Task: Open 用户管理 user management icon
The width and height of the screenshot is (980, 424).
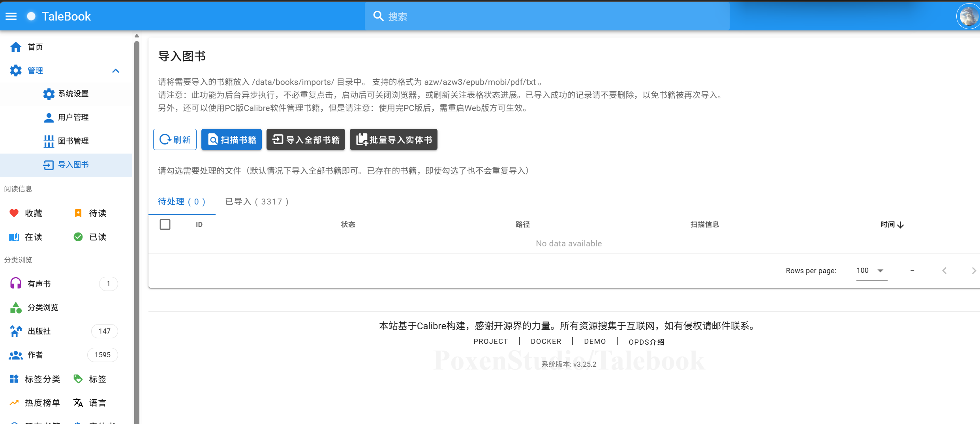Action: pyautogui.click(x=49, y=117)
